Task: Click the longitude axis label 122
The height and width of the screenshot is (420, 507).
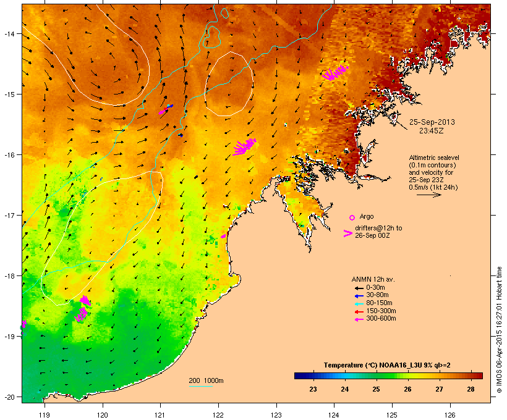Action: tap(218, 415)
